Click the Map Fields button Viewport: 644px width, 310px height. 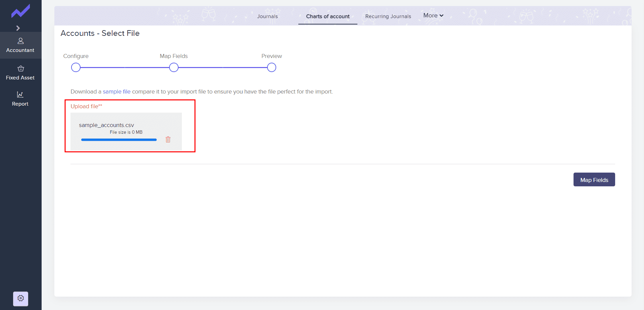point(594,180)
